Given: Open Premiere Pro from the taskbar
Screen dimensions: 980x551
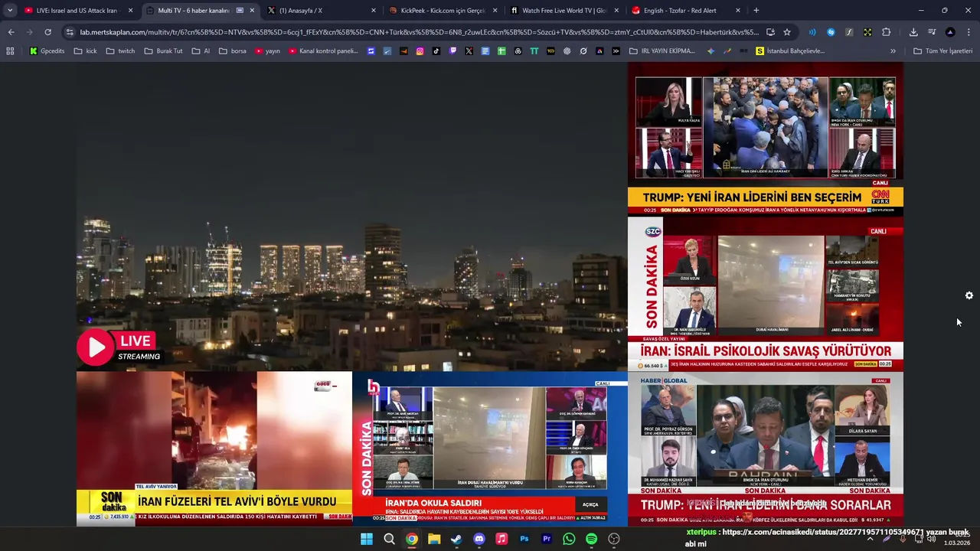Looking at the screenshot, I should pos(547,539).
